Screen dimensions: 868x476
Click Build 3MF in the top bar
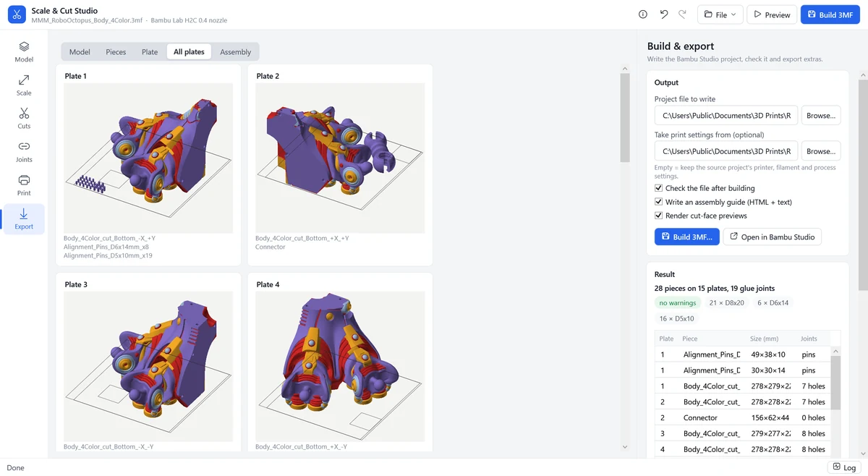tap(830, 14)
